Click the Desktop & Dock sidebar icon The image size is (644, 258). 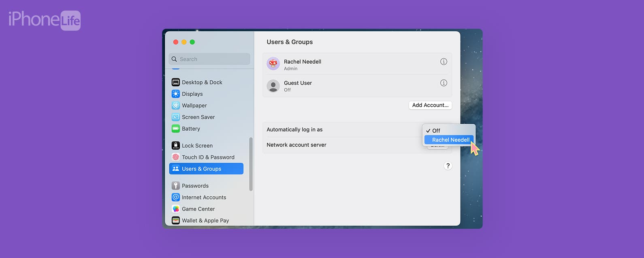click(175, 82)
